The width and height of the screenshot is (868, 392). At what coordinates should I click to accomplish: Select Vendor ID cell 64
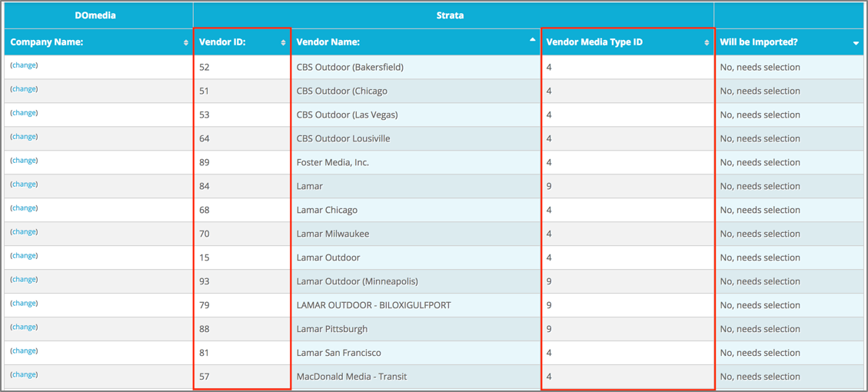coord(242,139)
